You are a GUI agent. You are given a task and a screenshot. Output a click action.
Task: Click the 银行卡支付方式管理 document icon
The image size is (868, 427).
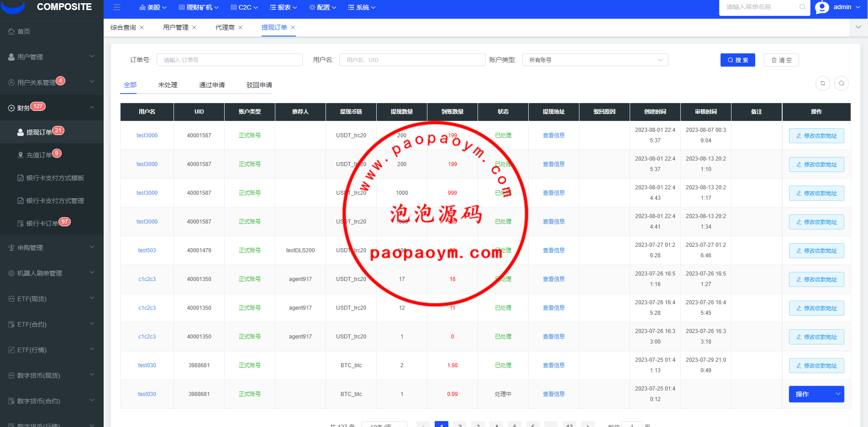(x=21, y=201)
